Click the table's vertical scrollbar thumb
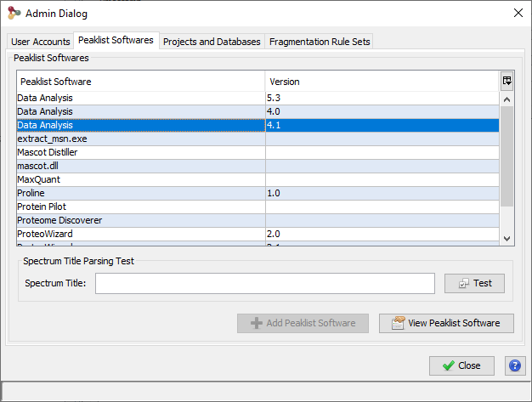The height and width of the screenshot is (402, 532). tap(507, 156)
